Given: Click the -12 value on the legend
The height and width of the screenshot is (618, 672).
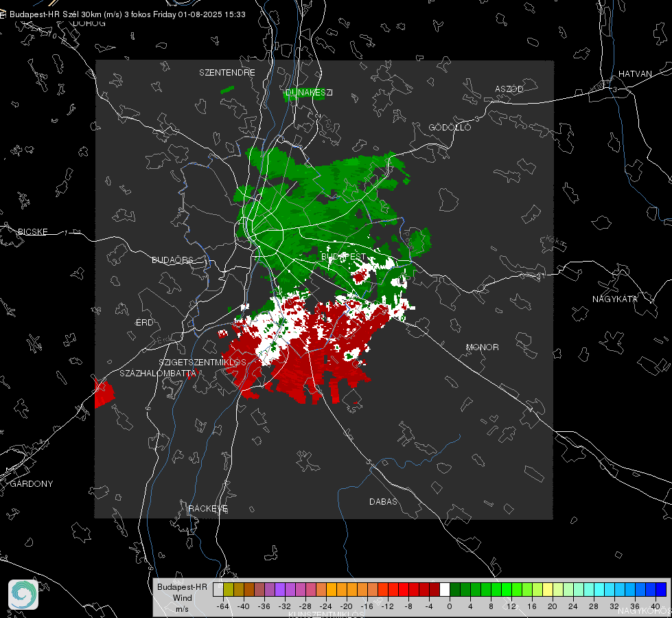Looking at the screenshot, I should click(x=388, y=606).
